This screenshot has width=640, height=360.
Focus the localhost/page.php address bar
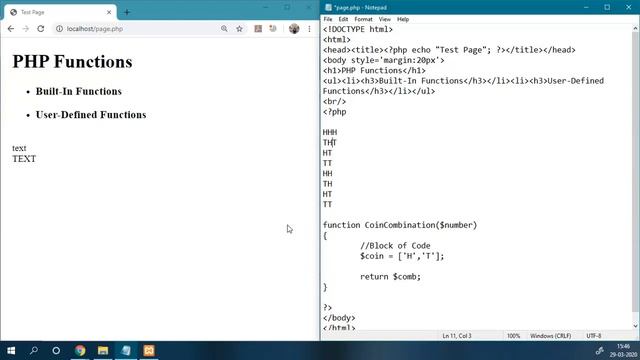[x=139, y=29]
